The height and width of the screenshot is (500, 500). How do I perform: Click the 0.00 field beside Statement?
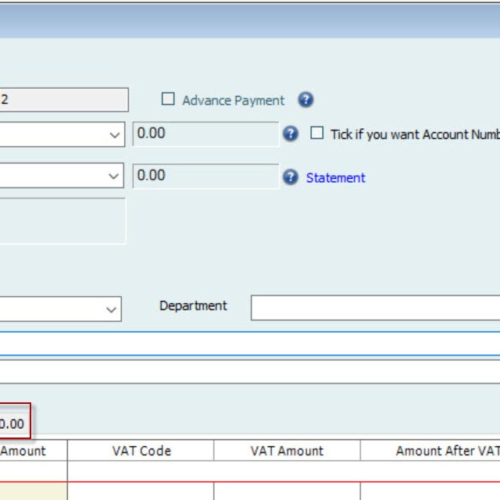point(206,176)
